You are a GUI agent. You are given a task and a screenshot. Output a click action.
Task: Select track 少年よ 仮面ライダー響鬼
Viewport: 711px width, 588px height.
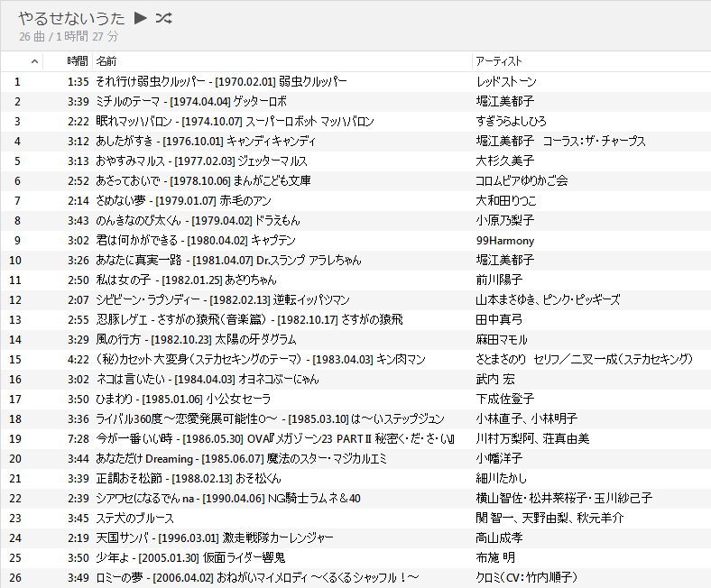pyautogui.click(x=355, y=557)
